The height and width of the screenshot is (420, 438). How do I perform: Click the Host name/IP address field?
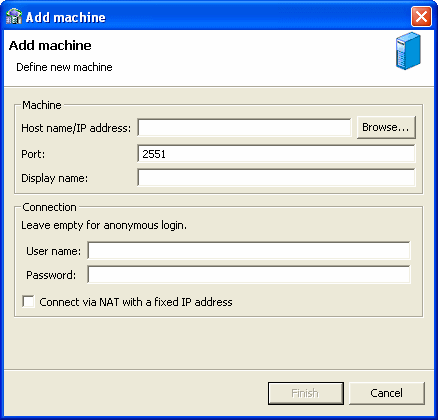tap(244, 128)
